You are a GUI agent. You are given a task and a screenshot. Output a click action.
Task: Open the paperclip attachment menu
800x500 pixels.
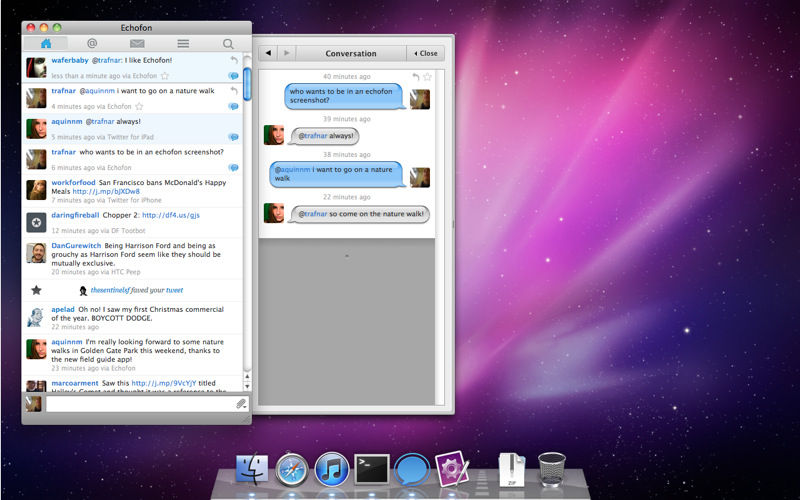tap(241, 405)
